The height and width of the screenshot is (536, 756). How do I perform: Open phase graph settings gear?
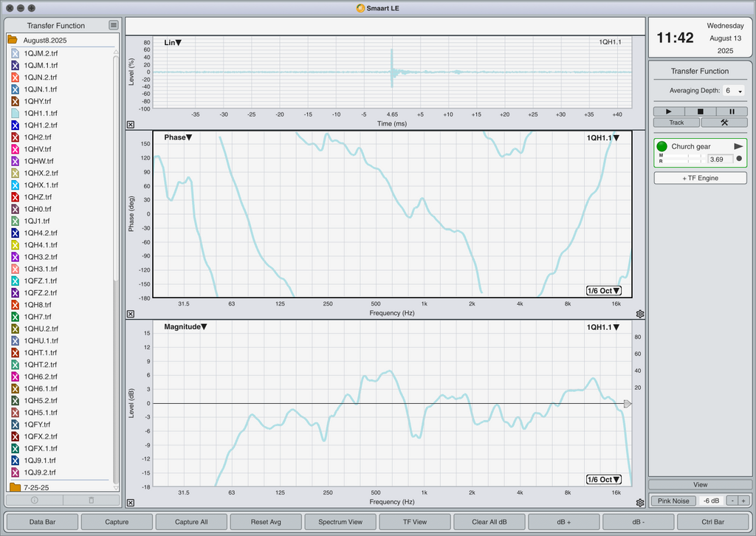[640, 314]
